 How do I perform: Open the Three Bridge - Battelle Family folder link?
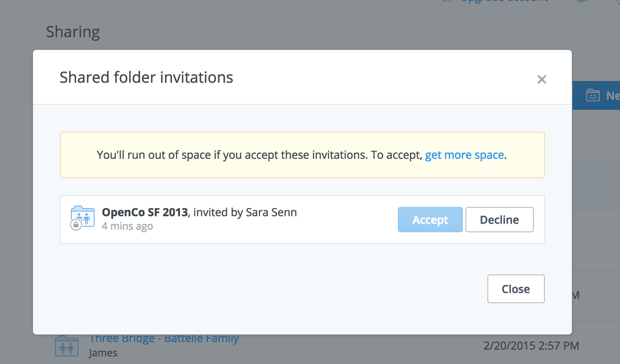pyautogui.click(x=164, y=338)
